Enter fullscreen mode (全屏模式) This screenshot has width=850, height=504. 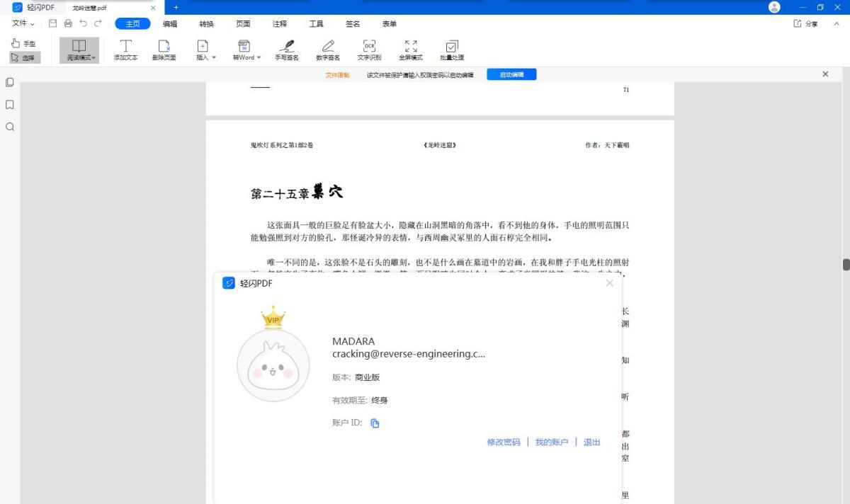click(410, 50)
